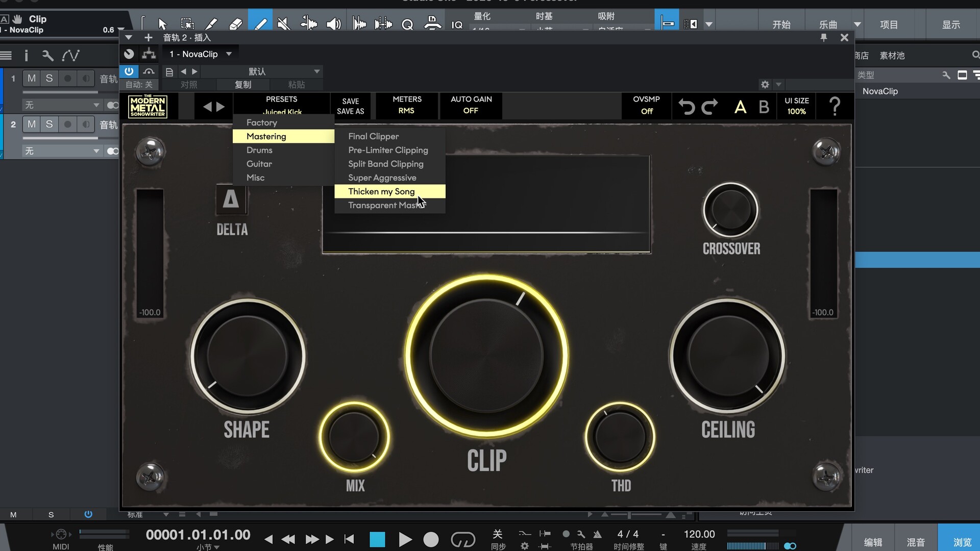Pin the plugin window

pos(823,37)
